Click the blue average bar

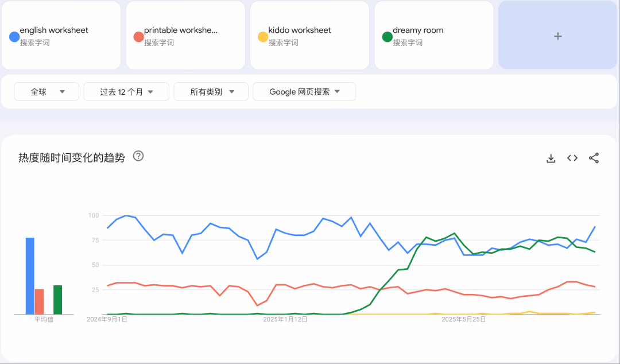30,276
